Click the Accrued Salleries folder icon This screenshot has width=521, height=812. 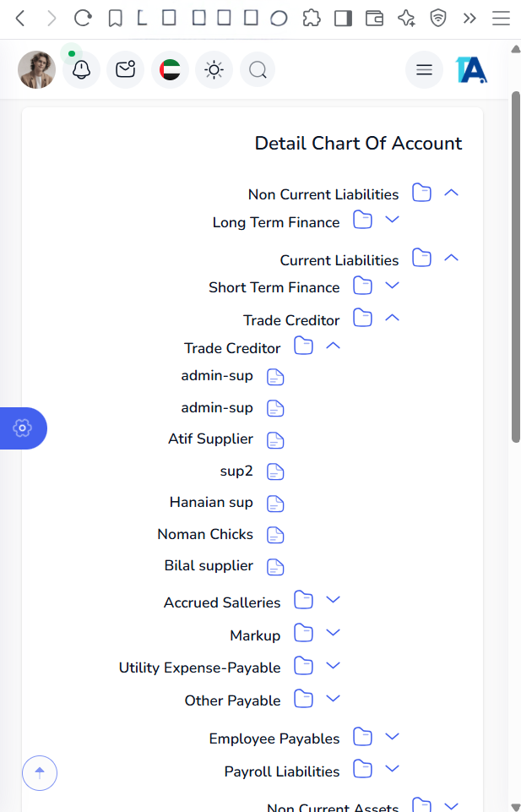click(x=303, y=601)
